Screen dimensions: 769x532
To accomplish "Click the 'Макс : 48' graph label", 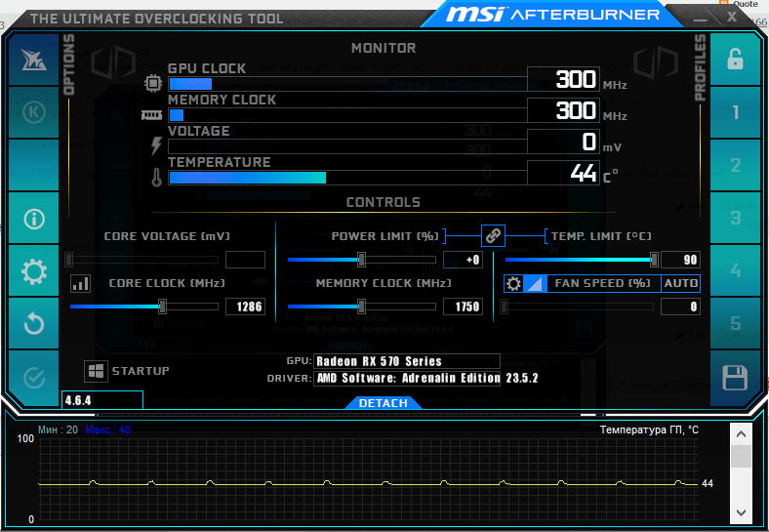I will [108, 430].
